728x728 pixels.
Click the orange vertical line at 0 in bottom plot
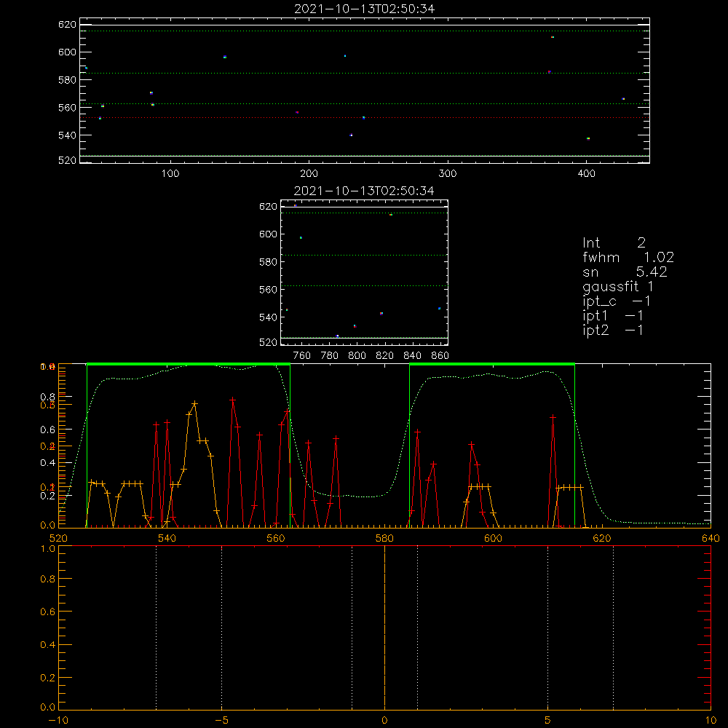[x=384, y=628]
